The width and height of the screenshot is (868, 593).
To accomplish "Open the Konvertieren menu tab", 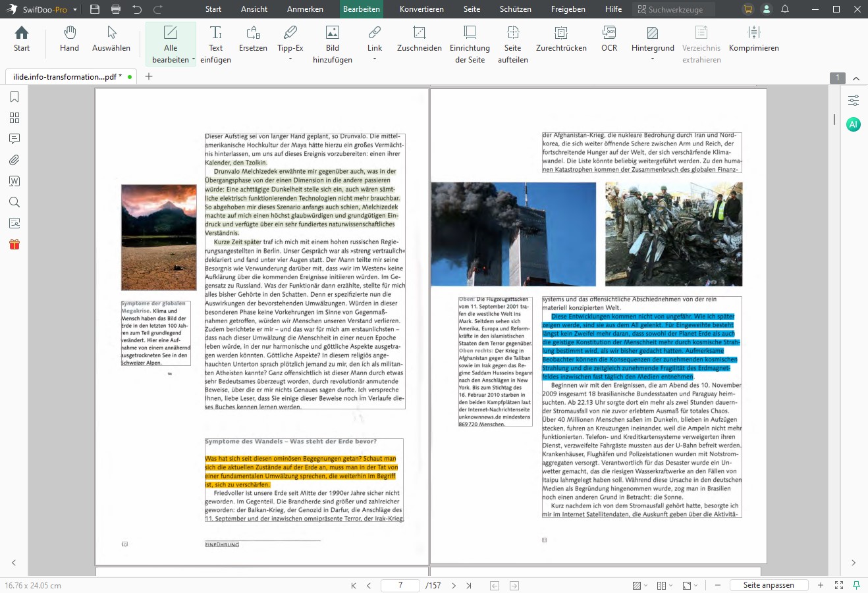I will tap(421, 9).
